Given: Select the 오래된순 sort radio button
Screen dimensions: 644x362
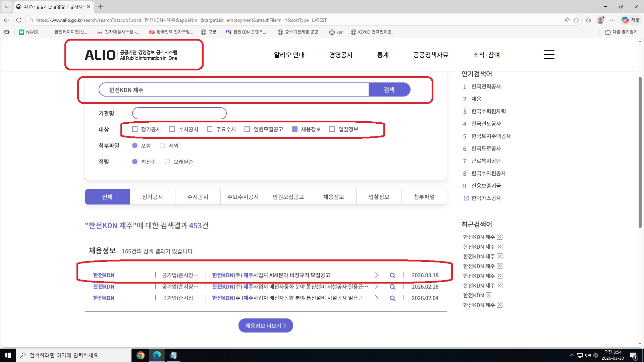Looking at the screenshot, I should tap(167, 162).
